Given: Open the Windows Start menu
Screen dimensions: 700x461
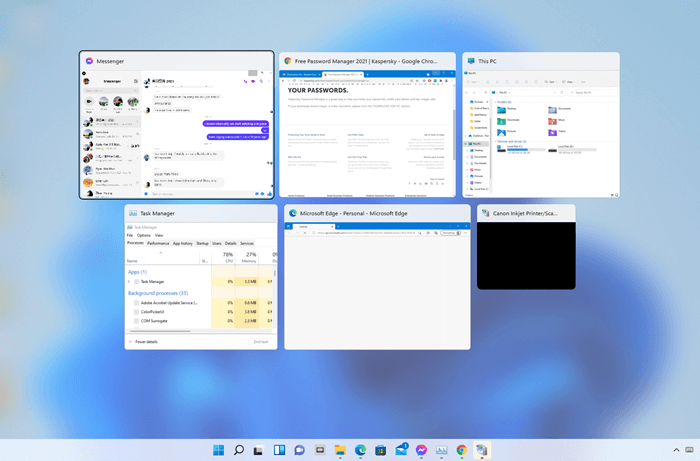Looking at the screenshot, I should click(218, 450).
